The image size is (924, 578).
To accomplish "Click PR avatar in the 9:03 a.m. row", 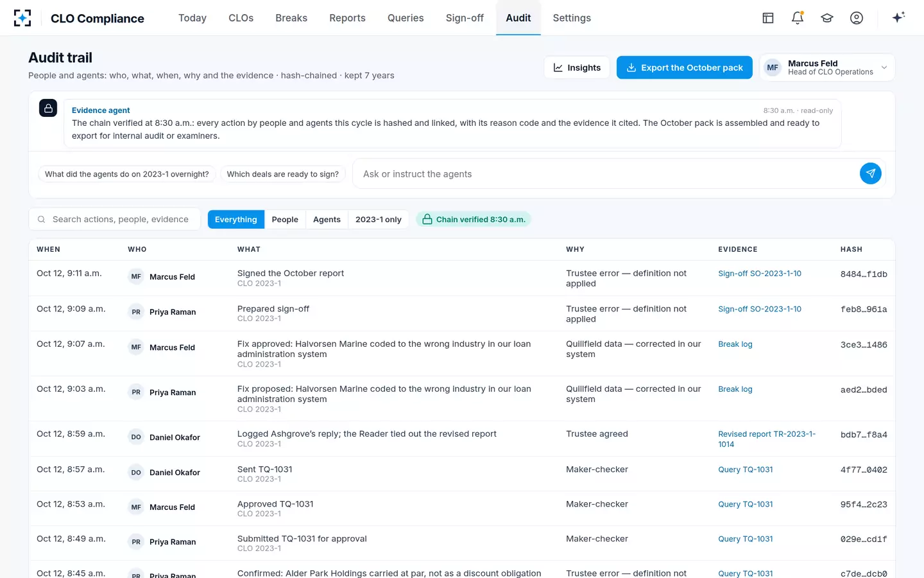I will click(x=136, y=392).
